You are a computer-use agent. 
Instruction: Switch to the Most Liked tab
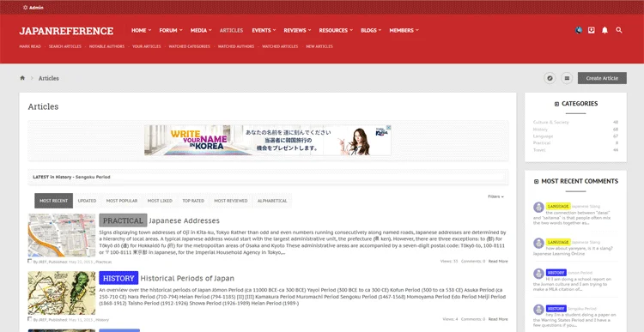tap(160, 201)
